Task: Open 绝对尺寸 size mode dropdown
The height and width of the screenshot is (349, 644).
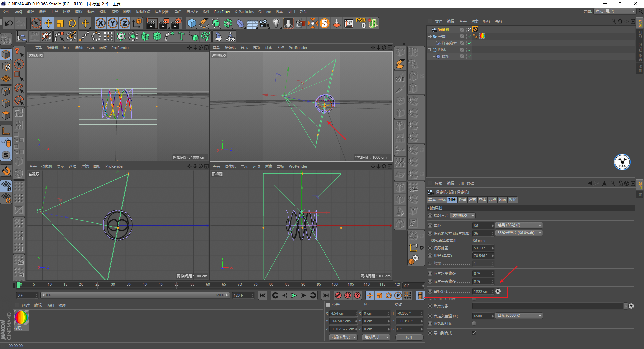Action: [x=376, y=337]
